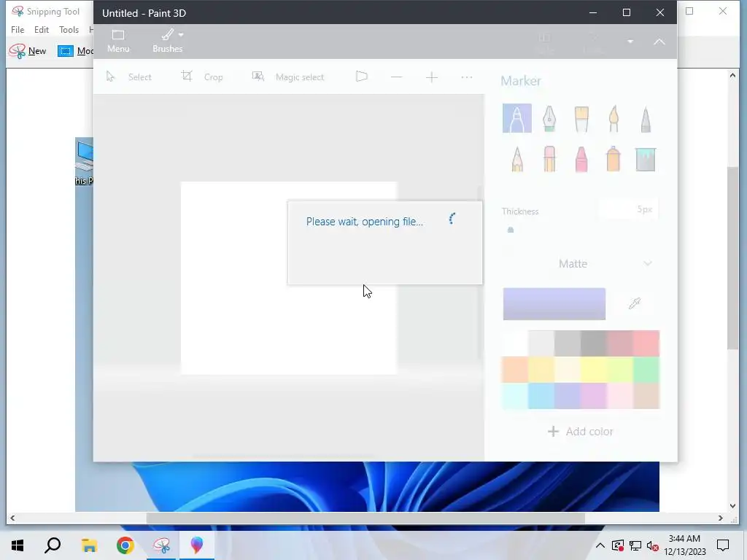747x560 pixels.
Task: Open the more options ellipsis
Action: tap(467, 77)
